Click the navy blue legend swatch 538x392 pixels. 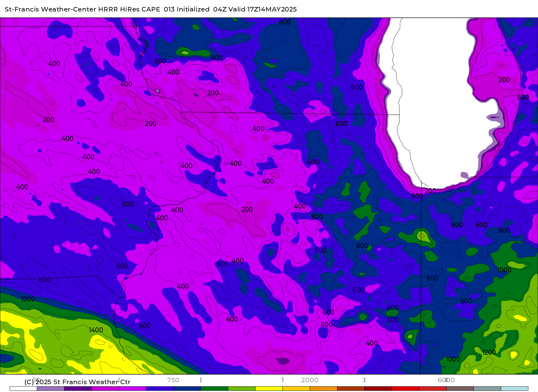pos(187,388)
